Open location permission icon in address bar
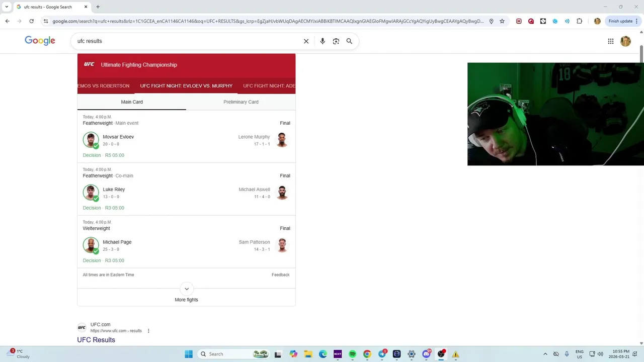The width and height of the screenshot is (644, 362). click(x=491, y=21)
